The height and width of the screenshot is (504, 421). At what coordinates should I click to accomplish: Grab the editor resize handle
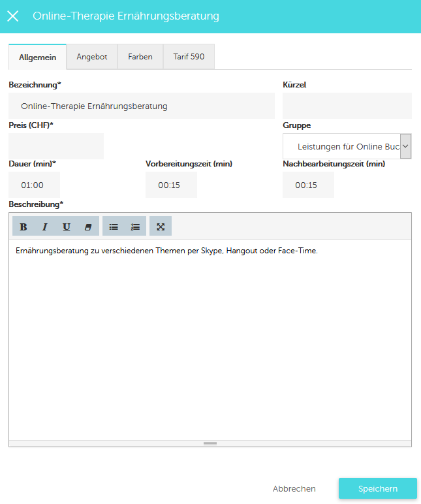[210, 443]
